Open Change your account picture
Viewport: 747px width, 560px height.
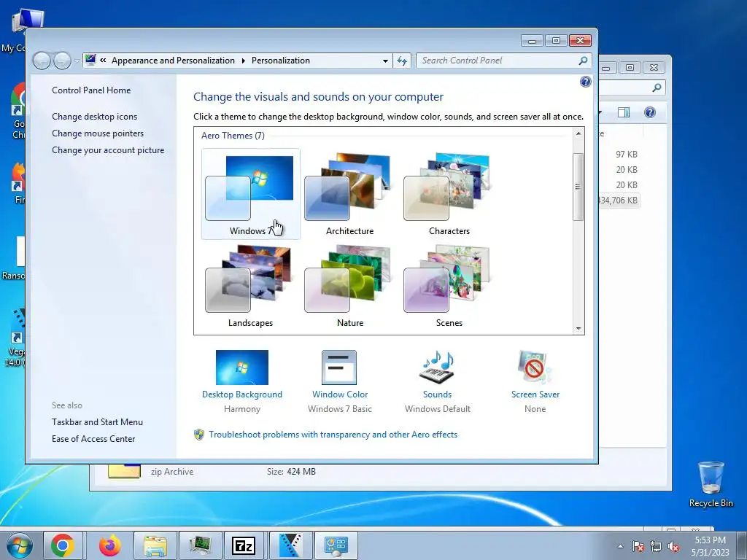coord(108,150)
